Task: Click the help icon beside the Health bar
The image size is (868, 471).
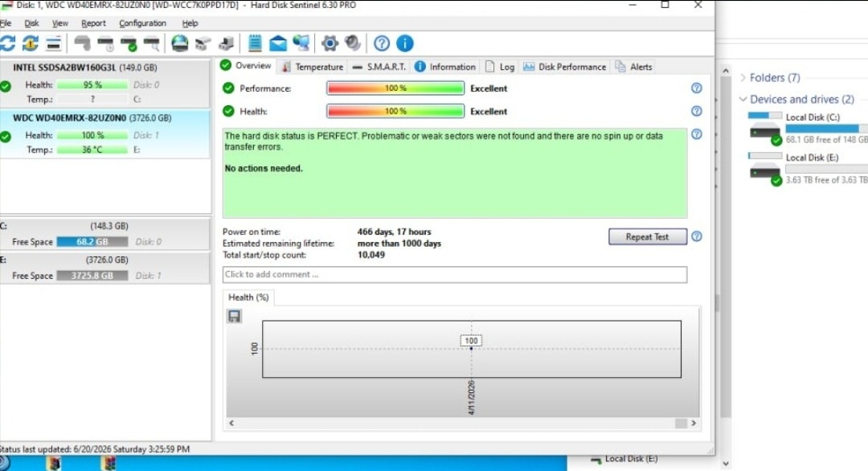Action: point(696,111)
